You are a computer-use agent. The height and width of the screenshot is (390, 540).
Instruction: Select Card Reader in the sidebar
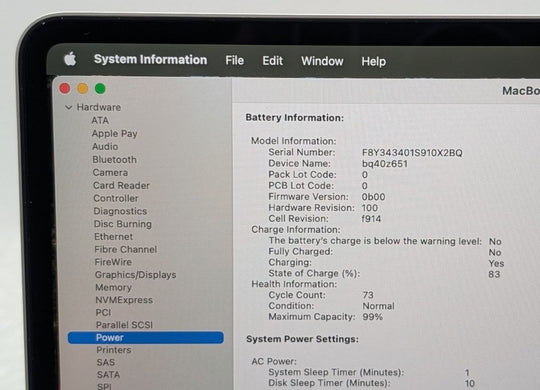click(121, 185)
